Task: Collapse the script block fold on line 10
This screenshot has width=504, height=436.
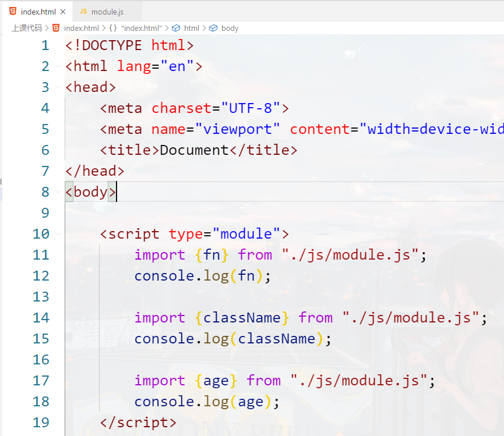Action: point(58,234)
